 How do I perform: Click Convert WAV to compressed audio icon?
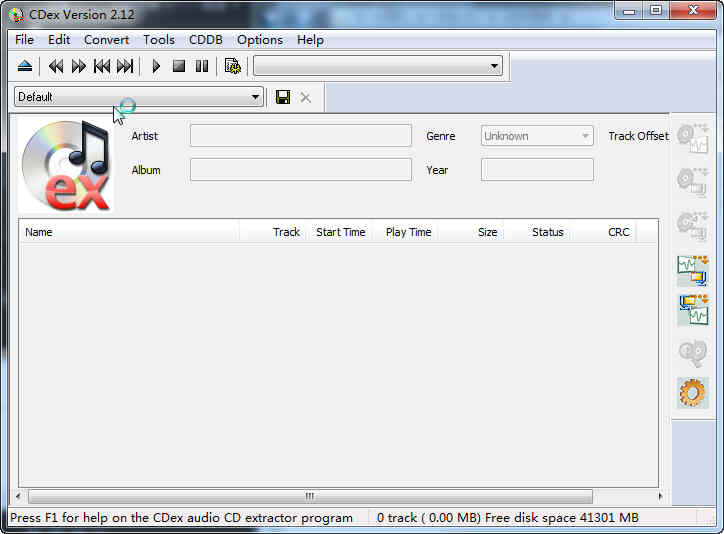pos(693,270)
